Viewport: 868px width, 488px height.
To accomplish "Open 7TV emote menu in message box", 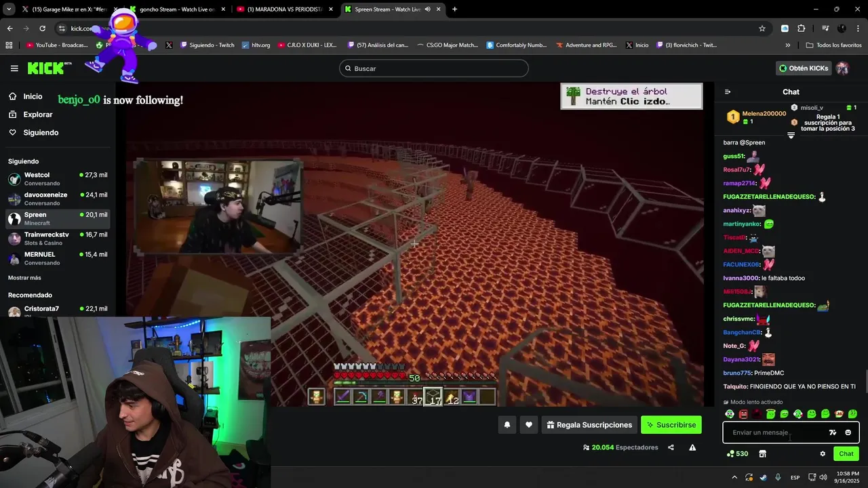I will coord(833,432).
